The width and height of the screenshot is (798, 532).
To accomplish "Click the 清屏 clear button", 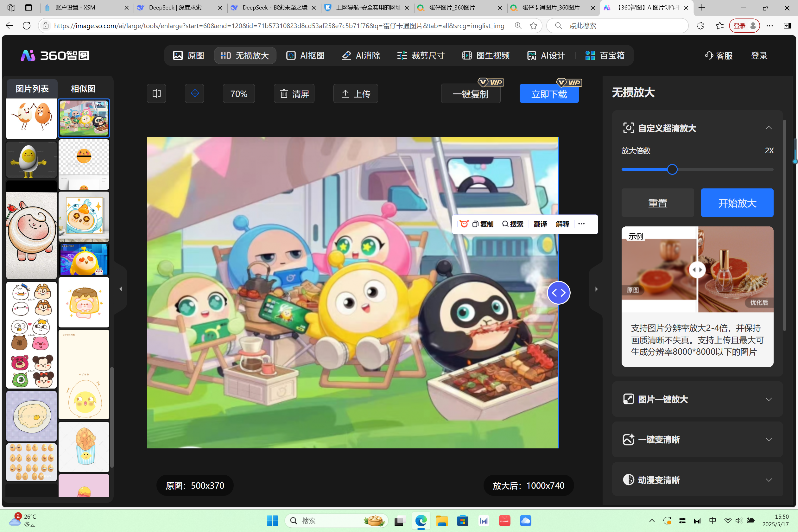I will (x=294, y=93).
